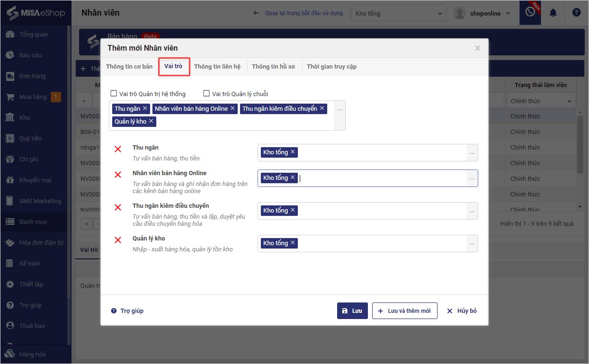
Task: Open Mua hàng purchasing section
Action: 33,97
